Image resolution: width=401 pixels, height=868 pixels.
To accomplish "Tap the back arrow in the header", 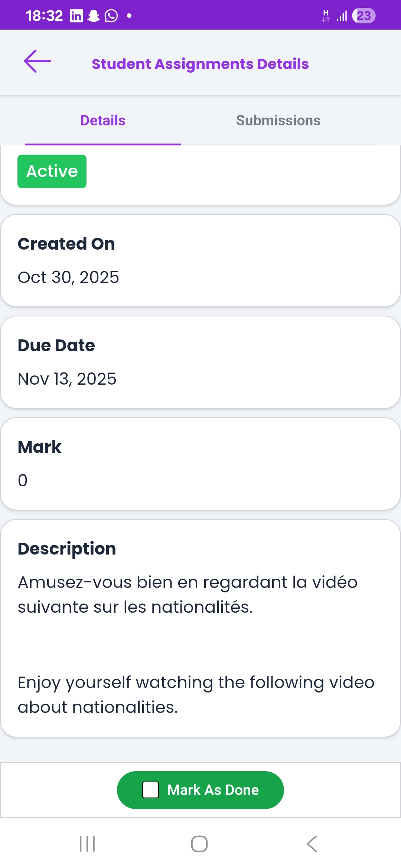I will tap(38, 62).
